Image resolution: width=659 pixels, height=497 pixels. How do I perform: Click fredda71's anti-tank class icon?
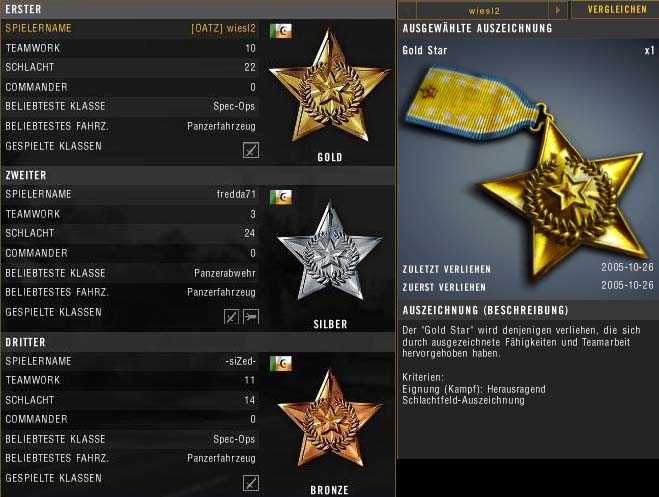coord(251,316)
